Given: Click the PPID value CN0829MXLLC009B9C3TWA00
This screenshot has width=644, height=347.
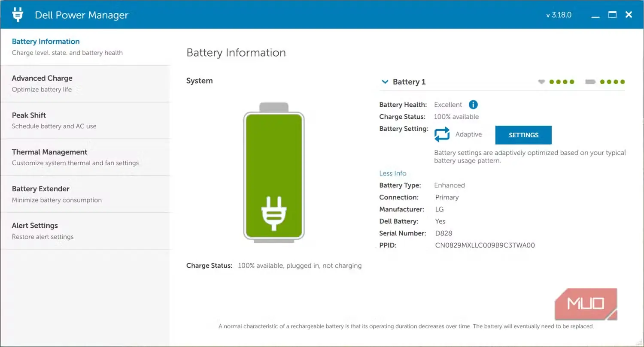Looking at the screenshot, I should point(485,246).
